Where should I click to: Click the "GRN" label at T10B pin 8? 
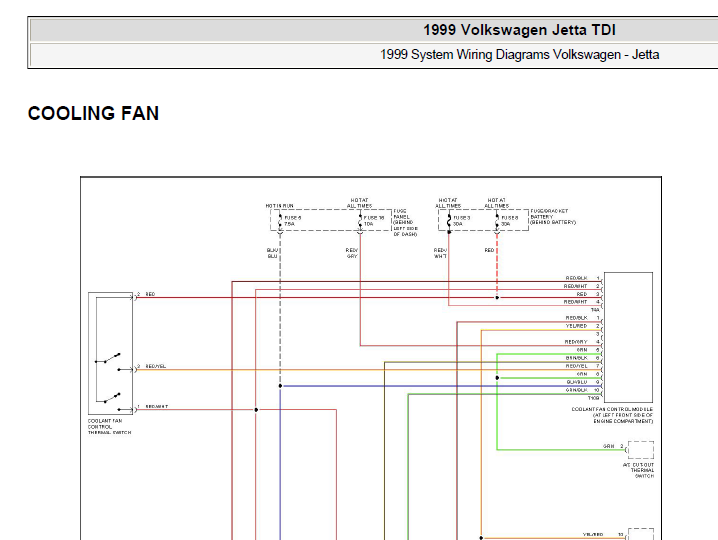(582, 374)
